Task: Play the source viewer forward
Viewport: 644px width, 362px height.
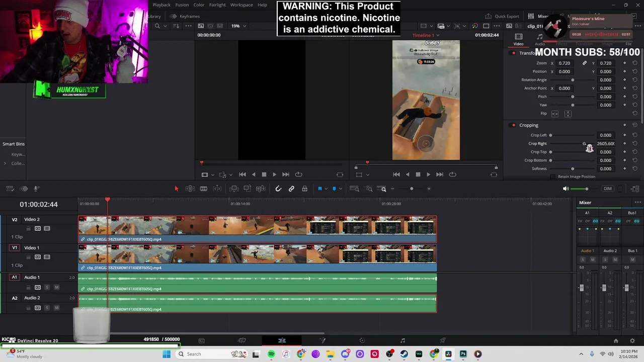Action: pos(274,174)
